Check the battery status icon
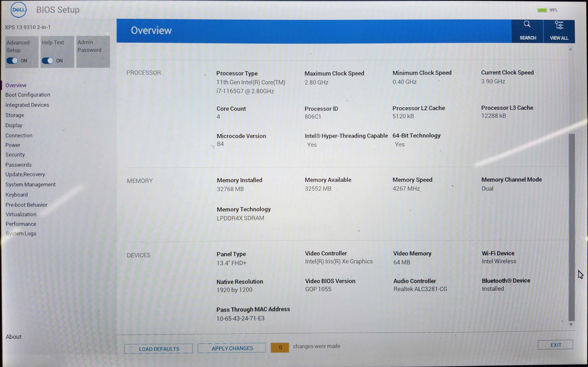This screenshot has width=588, height=367. point(542,10)
